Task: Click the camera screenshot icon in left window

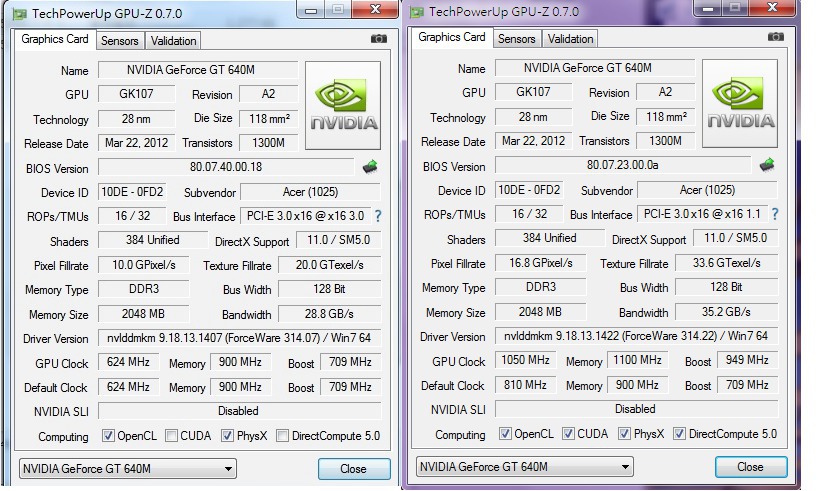Action: point(379,38)
